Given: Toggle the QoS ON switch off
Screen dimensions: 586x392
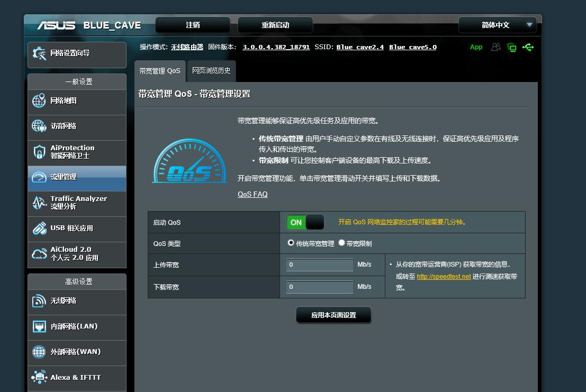Looking at the screenshot, I should click(x=305, y=222).
